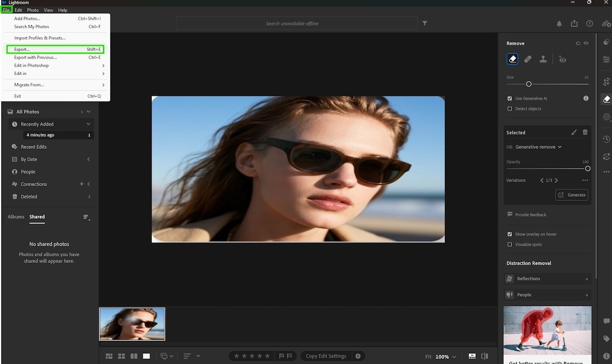Select the Heal bandage tool
612x364 pixels.
click(x=528, y=59)
